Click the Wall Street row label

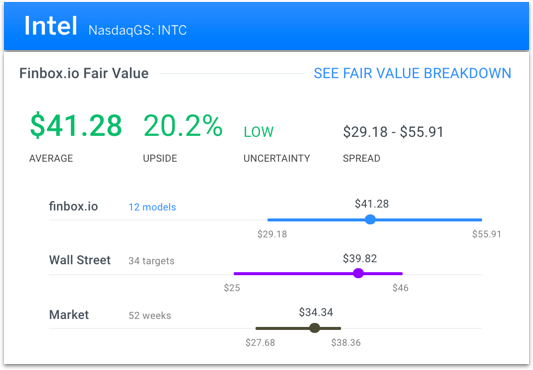[x=80, y=260]
